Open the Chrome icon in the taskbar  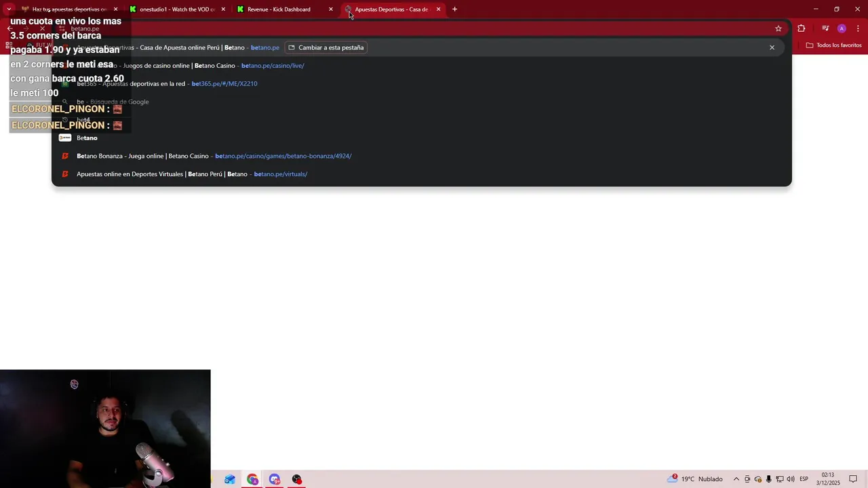(x=252, y=479)
